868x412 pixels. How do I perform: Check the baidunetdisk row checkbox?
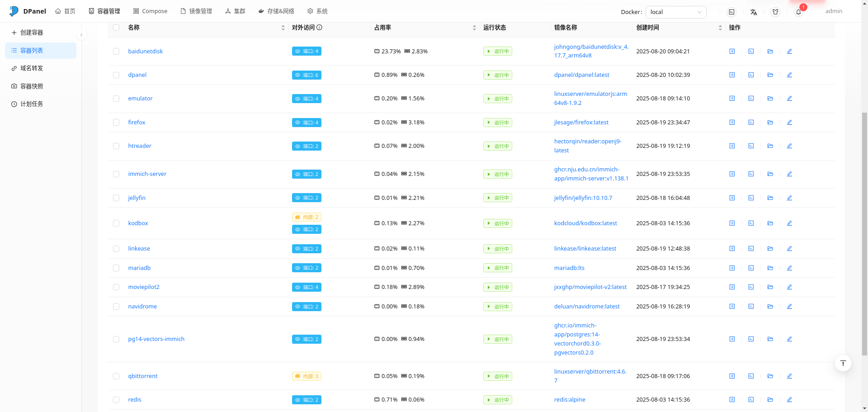tap(116, 52)
